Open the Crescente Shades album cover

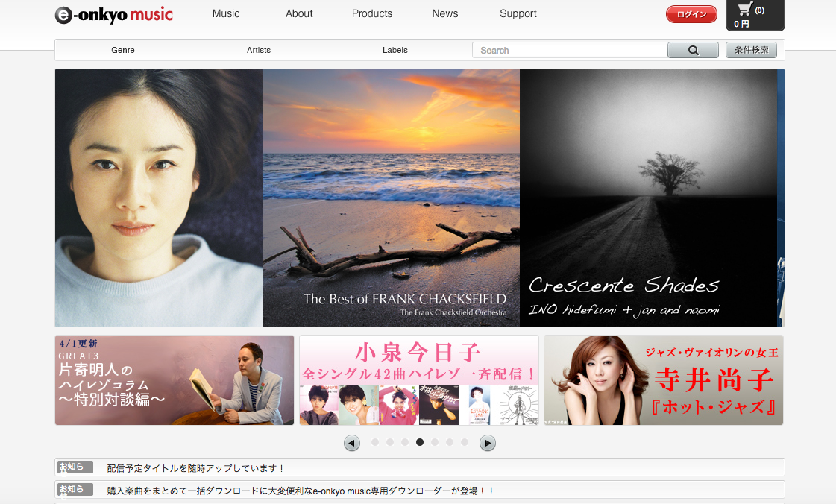(648, 198)
